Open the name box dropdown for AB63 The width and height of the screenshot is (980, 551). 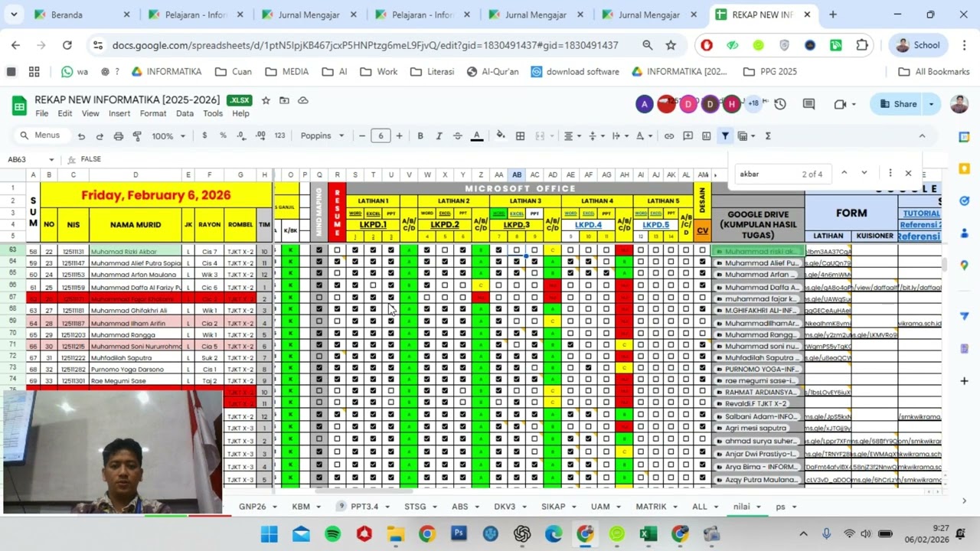coord(51,160)
